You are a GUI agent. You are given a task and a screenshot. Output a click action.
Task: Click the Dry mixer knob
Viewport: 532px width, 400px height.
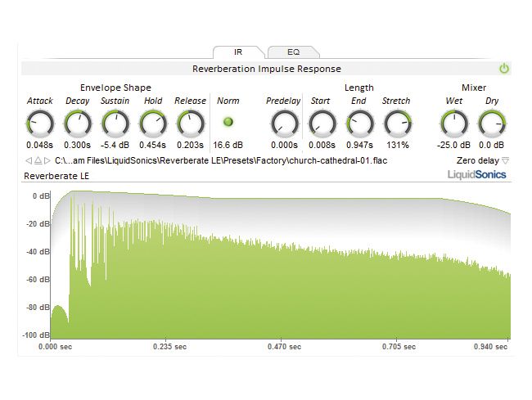click(492, 124)
